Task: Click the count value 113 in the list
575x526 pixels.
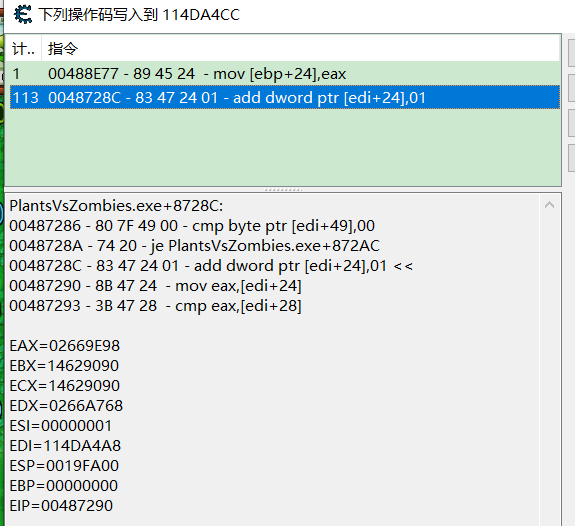Action: click(26, 98)
